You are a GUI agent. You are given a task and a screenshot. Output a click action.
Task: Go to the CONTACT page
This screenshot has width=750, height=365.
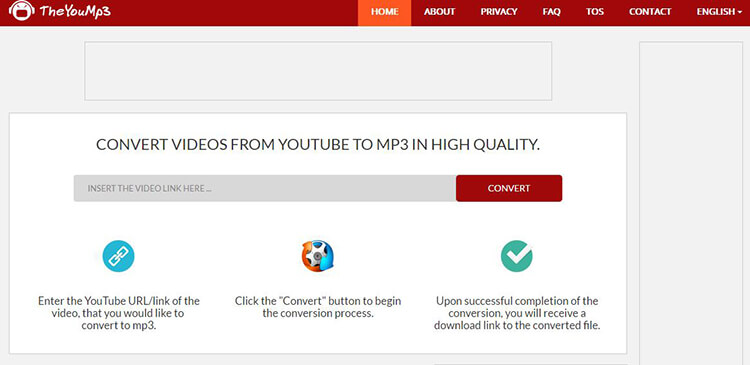pos(650,12)
